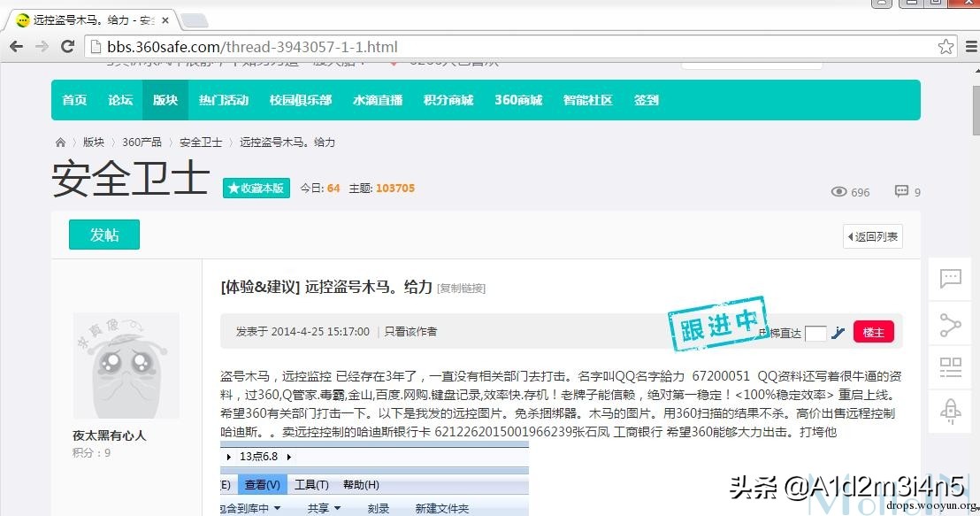
Task: Click [体验&建议] category tag
Action: click(261, 287)
